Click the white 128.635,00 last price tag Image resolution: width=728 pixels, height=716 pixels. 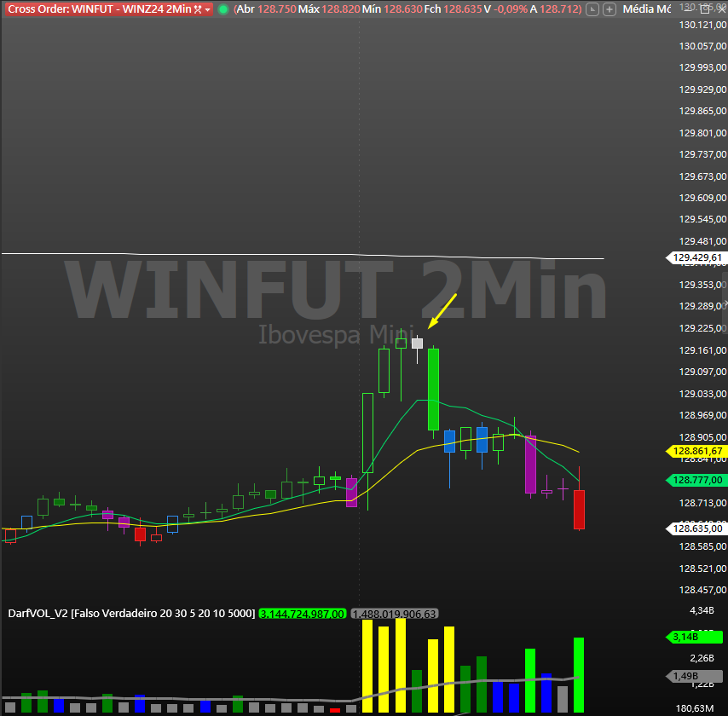[x=696, y=528]
